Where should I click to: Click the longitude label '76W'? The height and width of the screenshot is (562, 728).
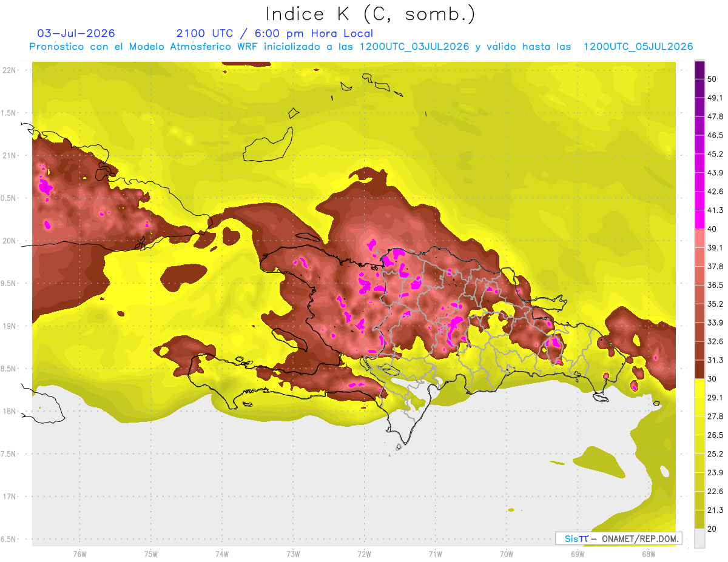point(79,554)
